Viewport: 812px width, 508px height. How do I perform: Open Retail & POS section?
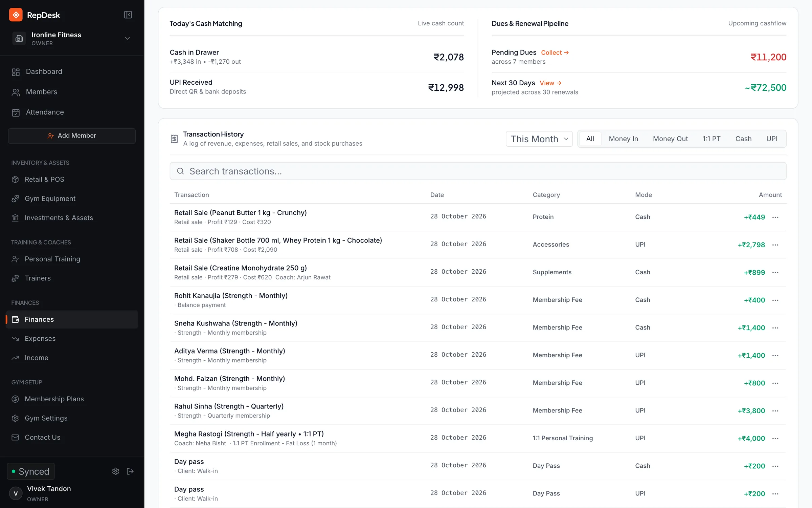[72, 179]
